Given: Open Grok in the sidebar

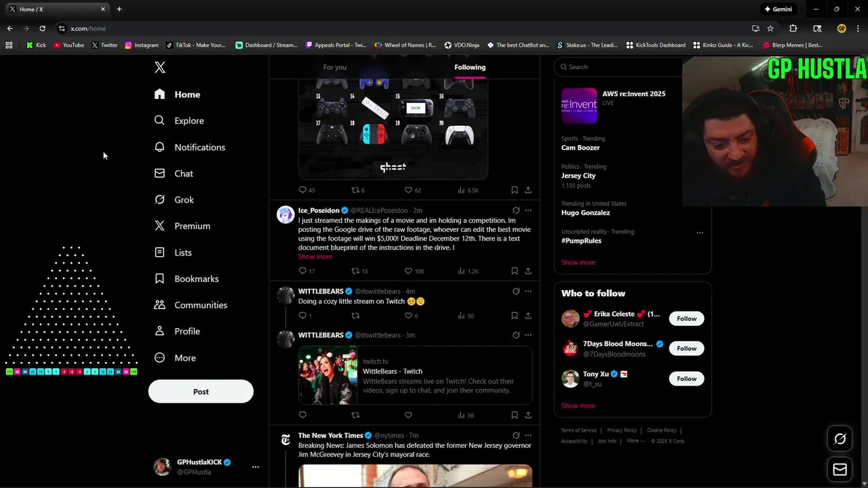Looking at the screenshot, I should tap(174, 200).
